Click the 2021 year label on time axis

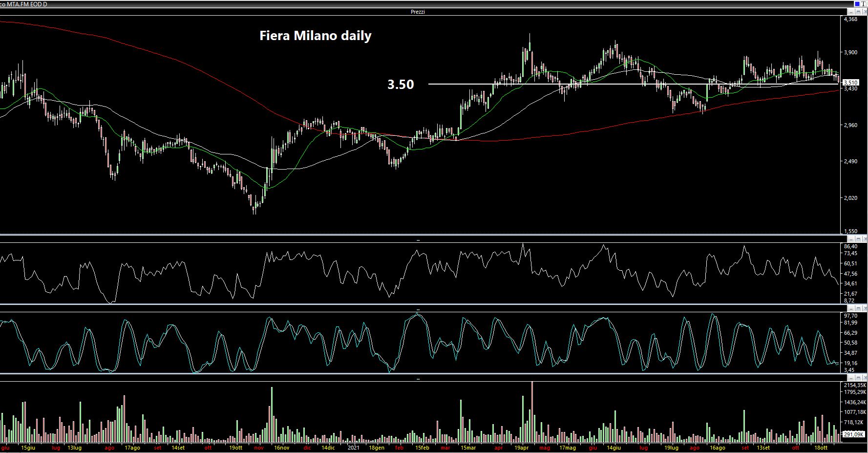353,448
